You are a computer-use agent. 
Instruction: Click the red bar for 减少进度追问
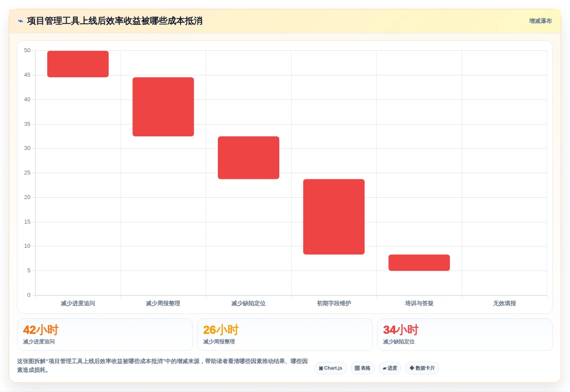(x=78, y=64)
